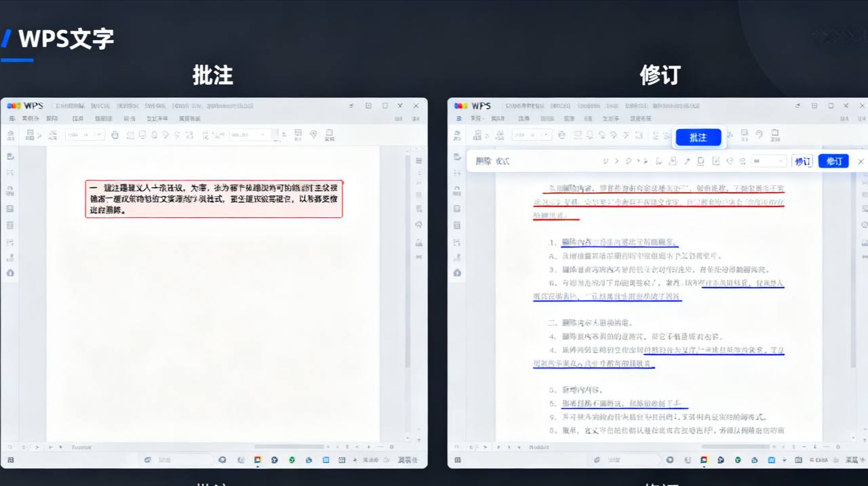
Task: Toggle the white outlined 修订 button
Action: tap(802, 161)
